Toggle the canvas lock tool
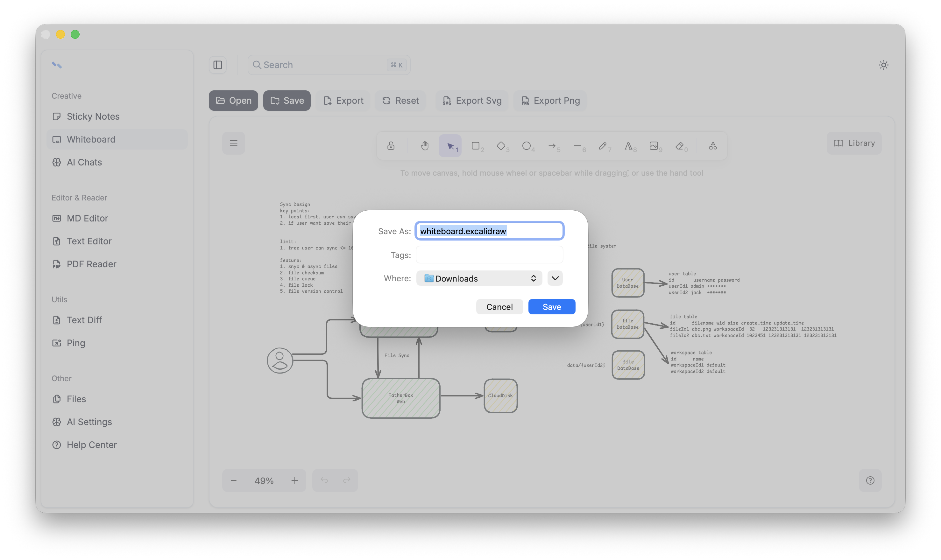The image size is (941, 560). coord(391,146)
